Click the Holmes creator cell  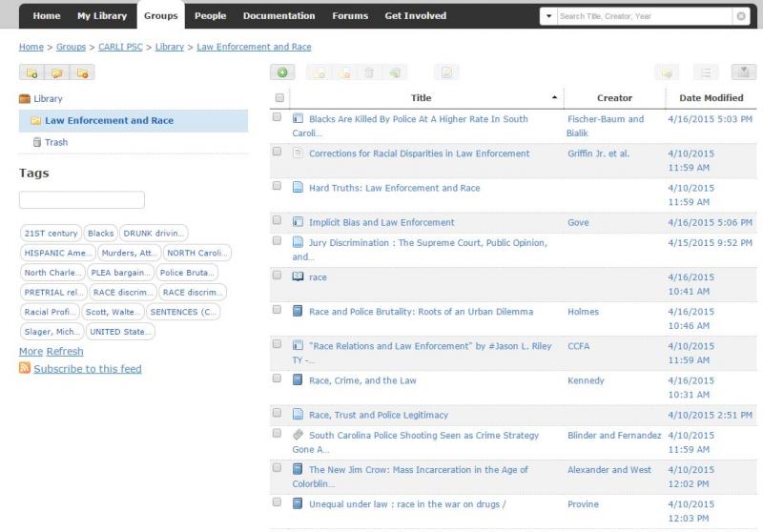[x=583, y=311]
